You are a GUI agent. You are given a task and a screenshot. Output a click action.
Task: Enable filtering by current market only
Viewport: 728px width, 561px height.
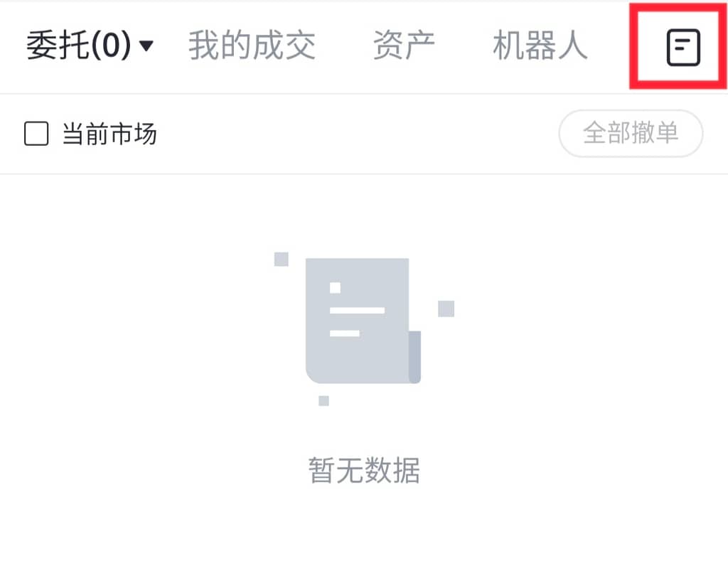coord(36,134)
